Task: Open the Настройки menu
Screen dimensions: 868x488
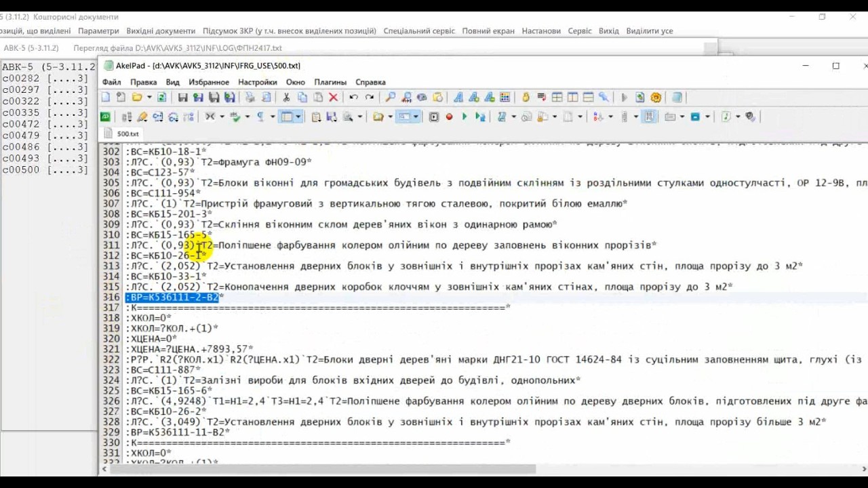Action: [x=258, y=82]
